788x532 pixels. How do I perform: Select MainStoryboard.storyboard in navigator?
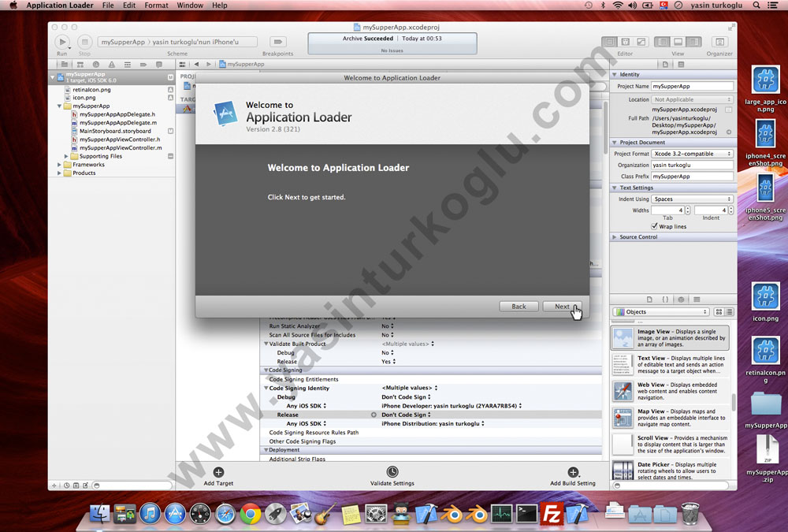(x=115, y=132)
